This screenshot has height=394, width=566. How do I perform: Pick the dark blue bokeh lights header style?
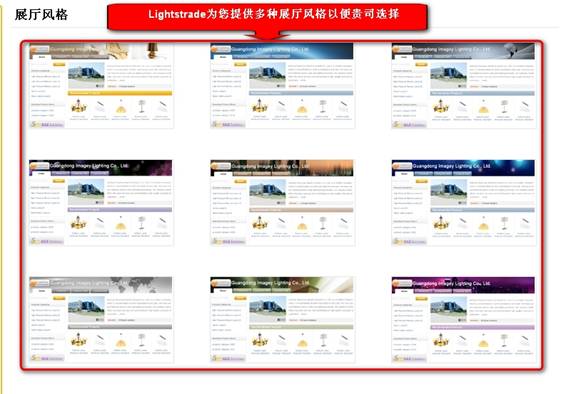pyautogui.click(x=463, y=203)
